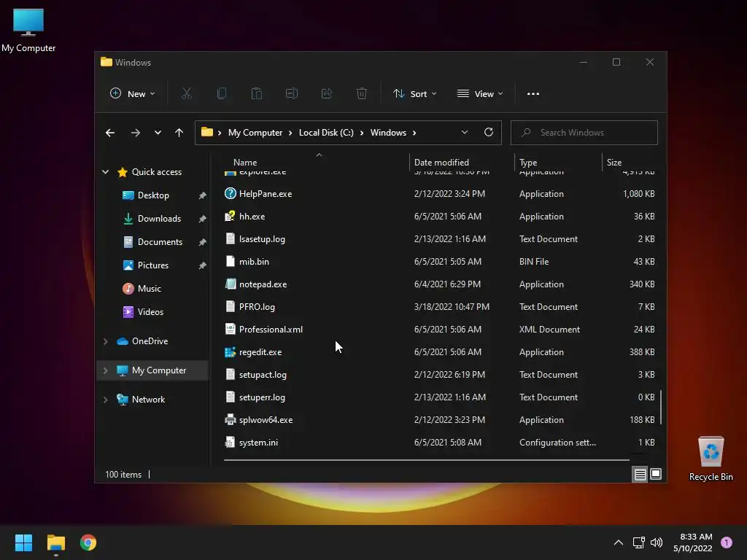Select the HelpPane.exe file icon
The height and width of the screenshot is (560, 747).
click(x=230, y=193)
